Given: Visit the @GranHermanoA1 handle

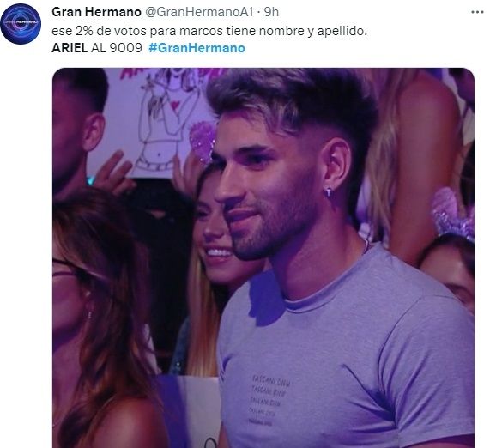Looking at the screenshot, I should click(x=199, y=12).
